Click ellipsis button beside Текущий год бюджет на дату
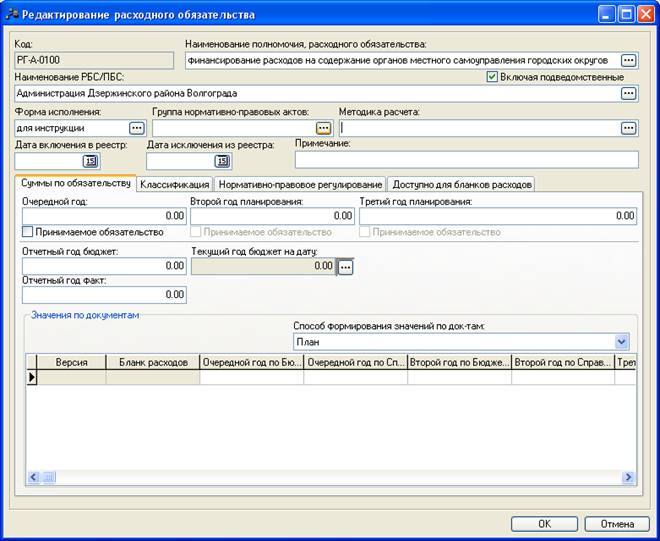The width and height of the screenshot is (660, 541). point(345,267)
